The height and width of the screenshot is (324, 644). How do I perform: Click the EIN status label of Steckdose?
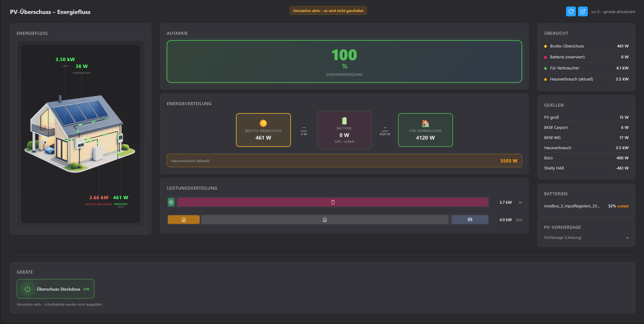pyautogui.click(x=86, y=289)
